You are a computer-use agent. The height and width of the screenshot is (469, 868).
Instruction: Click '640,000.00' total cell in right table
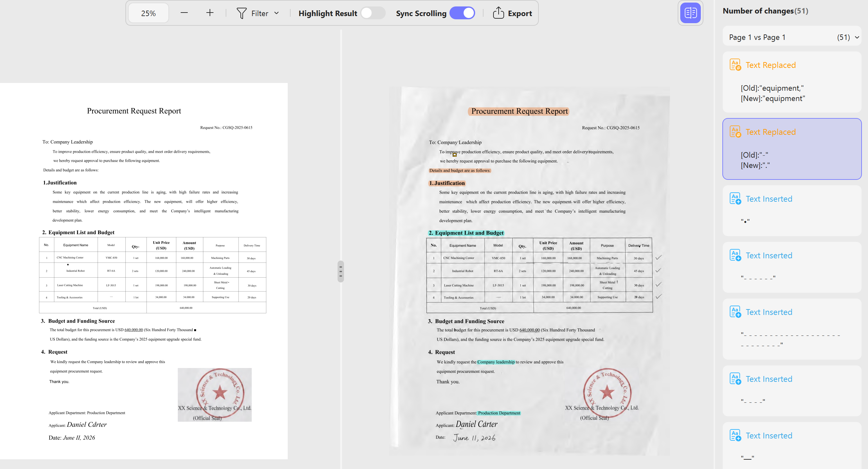(x=574, y=308)
